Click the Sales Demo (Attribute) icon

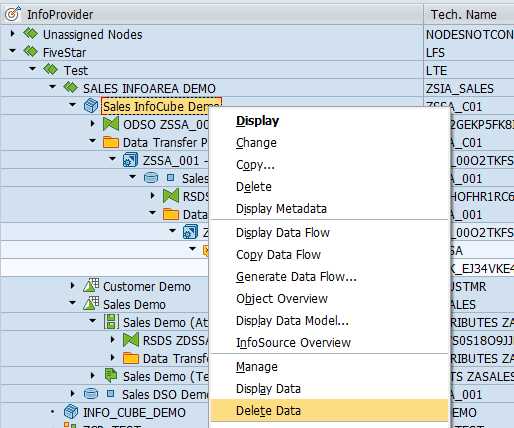(111, 322)
